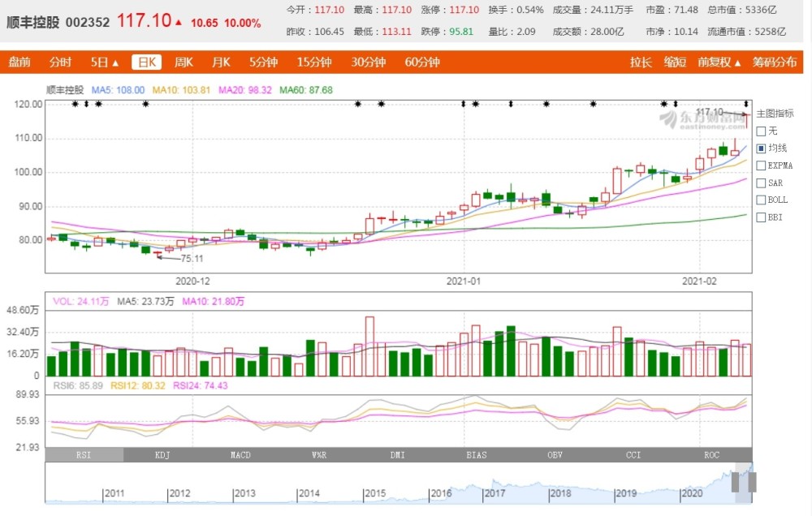The height and width of the screenshot is (516, 812).
Task: Click the rightmost event marker above chart
Action: [746, 104]
